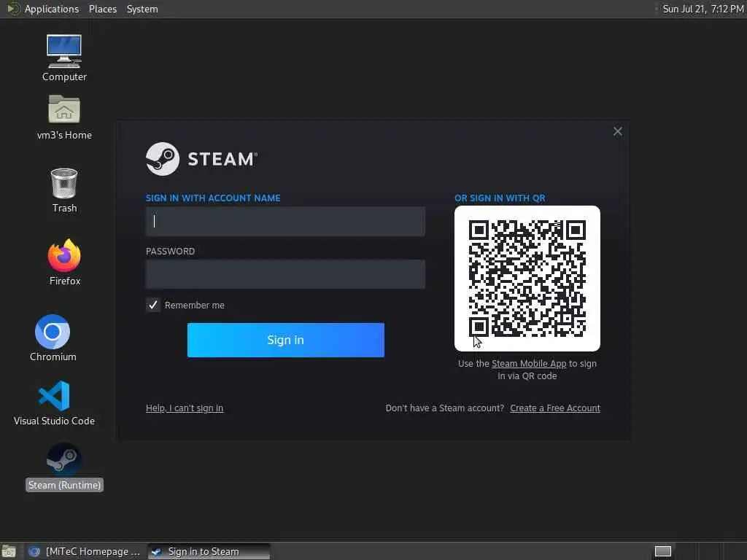The height and width of the screenshot is (560, 747).
Task: Click the Applications menu logo icon
Action: click(x=13, y=9)
